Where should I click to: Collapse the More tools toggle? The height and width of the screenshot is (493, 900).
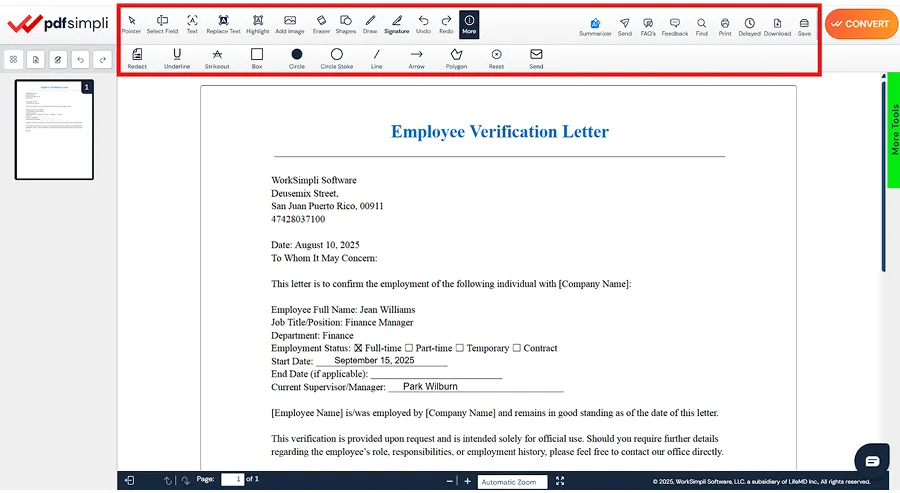[x=469, y=24]
